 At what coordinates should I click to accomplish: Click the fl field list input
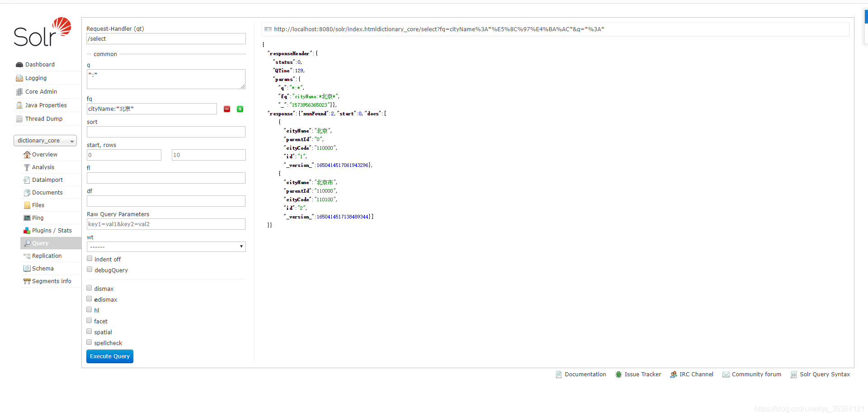[x=166, y=178]
